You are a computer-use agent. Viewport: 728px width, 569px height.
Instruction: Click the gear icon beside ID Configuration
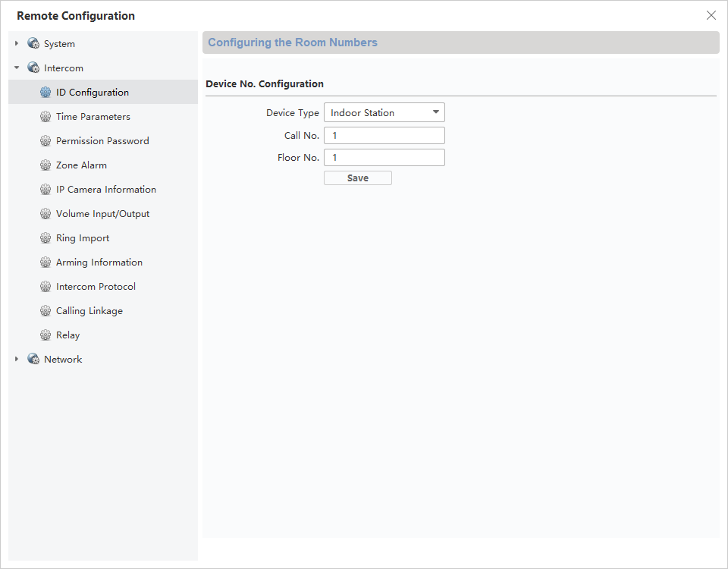[45, 93]
